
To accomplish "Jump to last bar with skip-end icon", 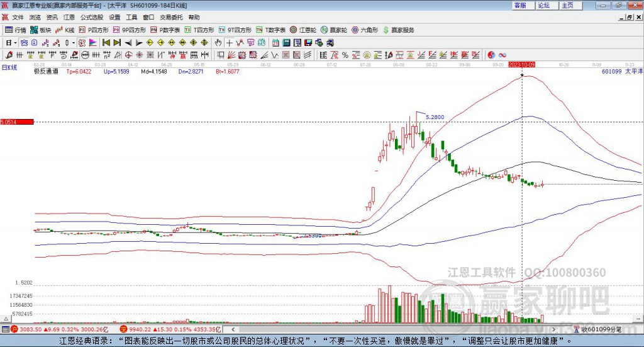I will coord(117,43).
